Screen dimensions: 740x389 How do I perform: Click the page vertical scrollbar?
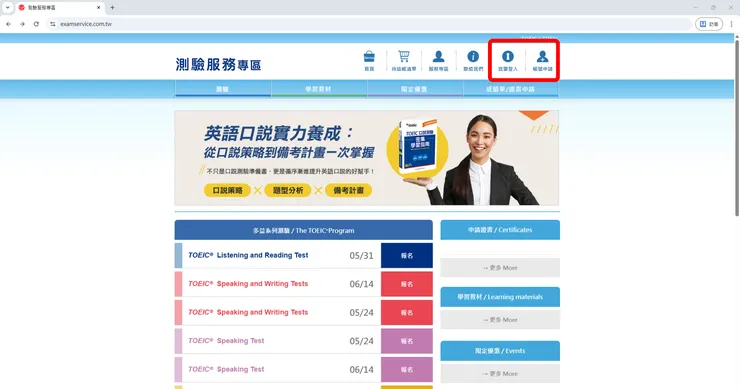pos(737,127)
